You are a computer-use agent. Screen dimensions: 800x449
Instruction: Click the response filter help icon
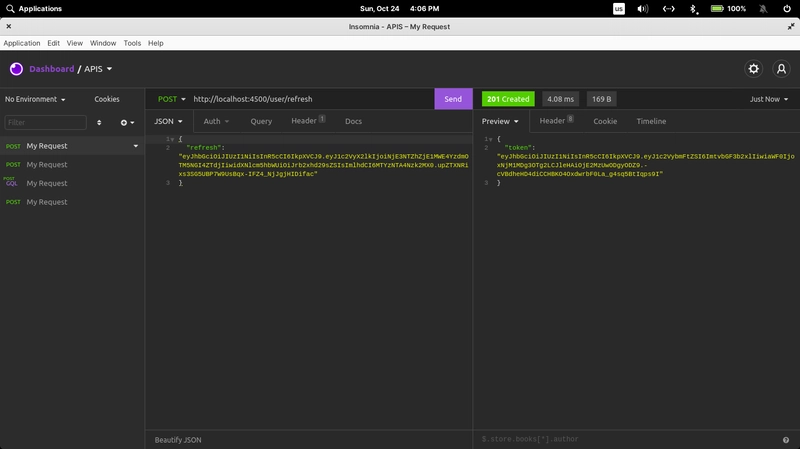tap(786, 440)
